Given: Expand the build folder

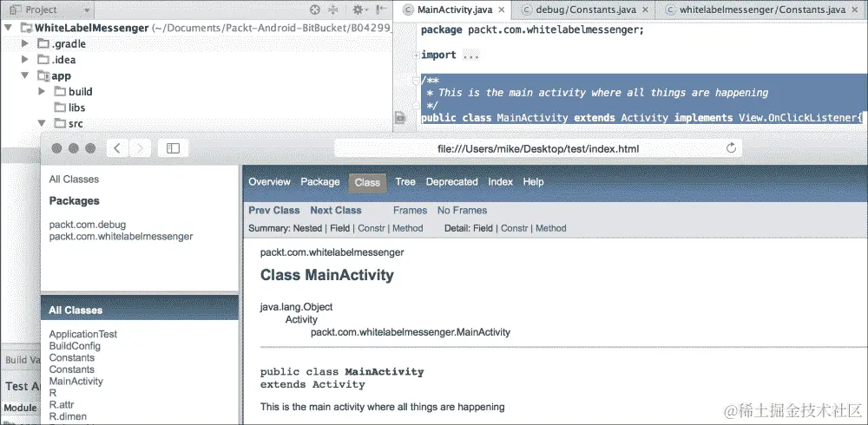Looking at the screenshot, I should click(x=42, y=91).
